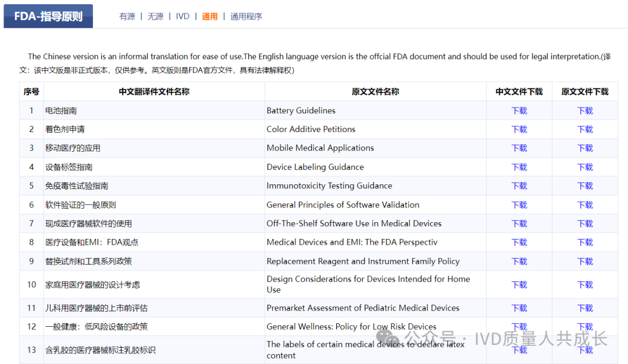
Task: Select the text 医疗设备和EMI：FDA观点
Action: tap(92, 242)
